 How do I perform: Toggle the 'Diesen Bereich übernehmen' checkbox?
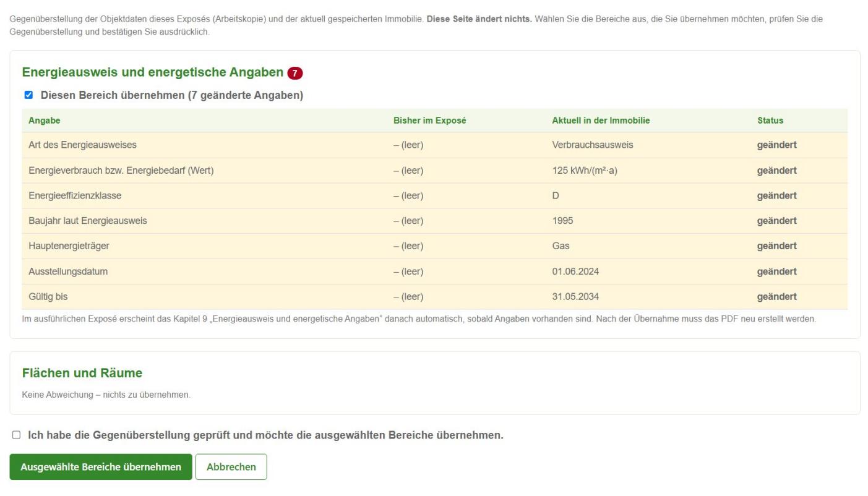click(x=28, y=95)
